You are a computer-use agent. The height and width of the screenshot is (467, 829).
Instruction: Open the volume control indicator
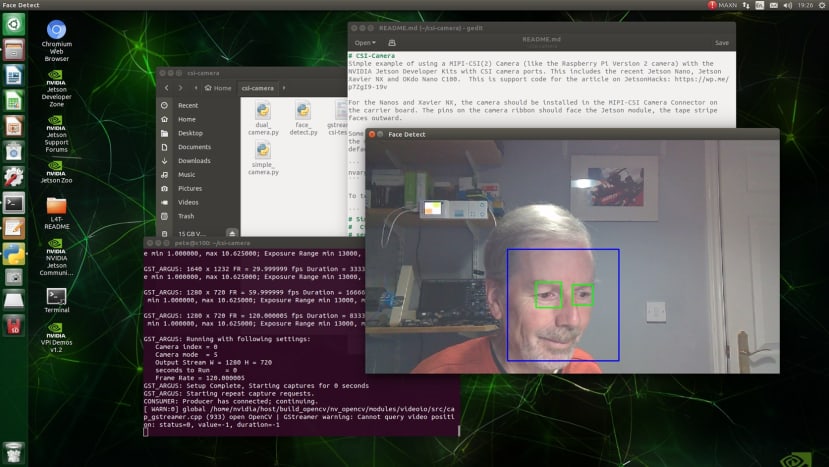(x=787, y=5)
